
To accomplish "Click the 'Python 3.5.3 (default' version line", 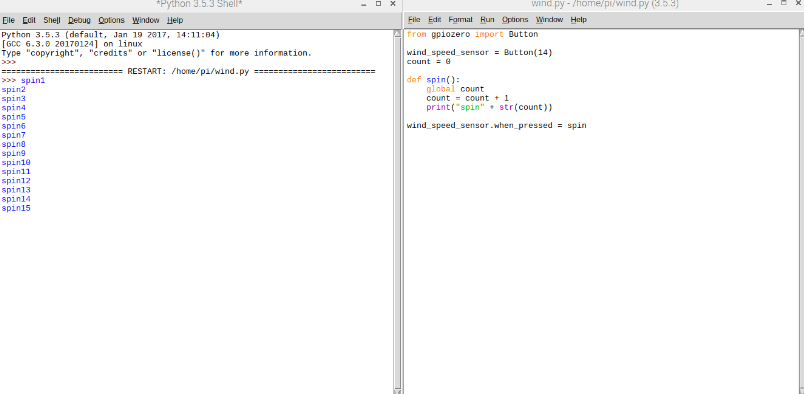I will pyautogui.click(x=110, y=35).
